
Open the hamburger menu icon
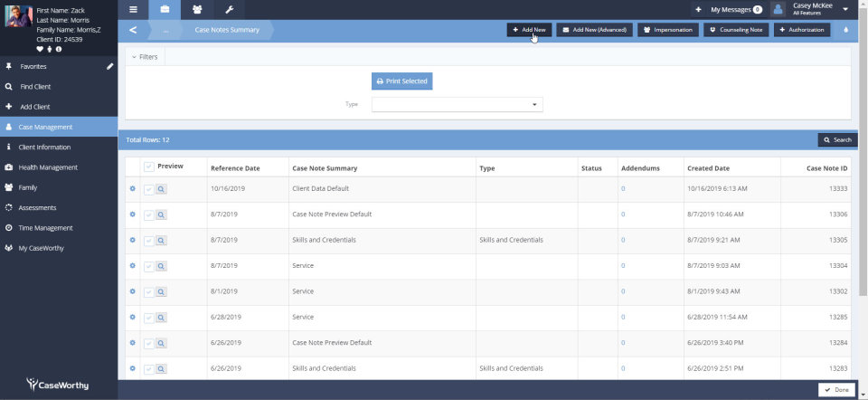133,9
